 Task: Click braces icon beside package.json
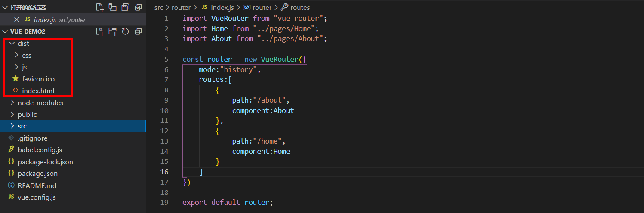tap(12, 173)
